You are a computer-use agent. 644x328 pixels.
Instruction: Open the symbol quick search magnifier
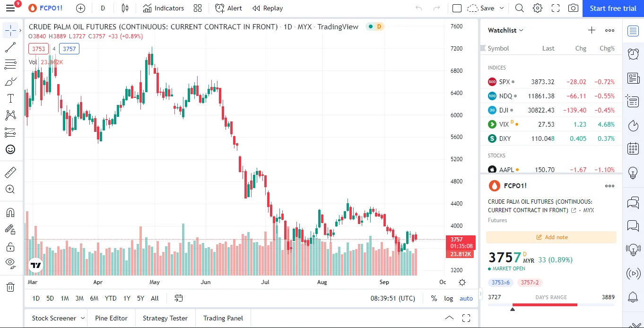click(520, 8)
